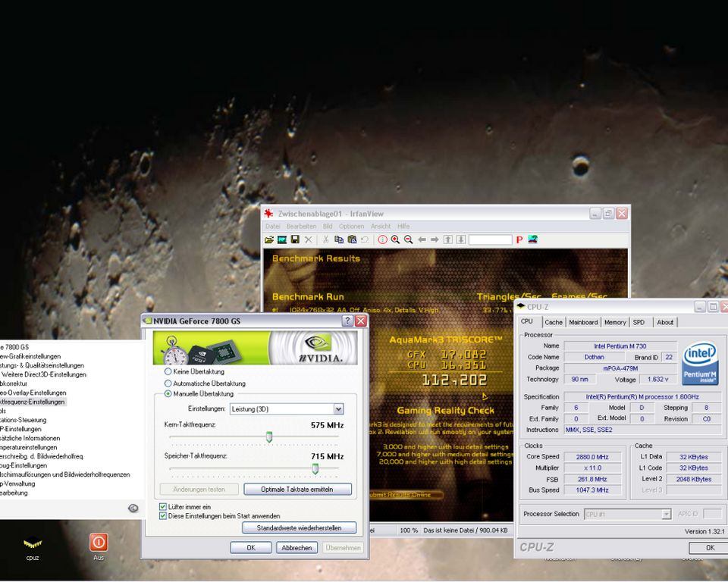728x582 pixels.
Task: Open the Bild menu in IrfanView
Action: click(x=328, y=227)
